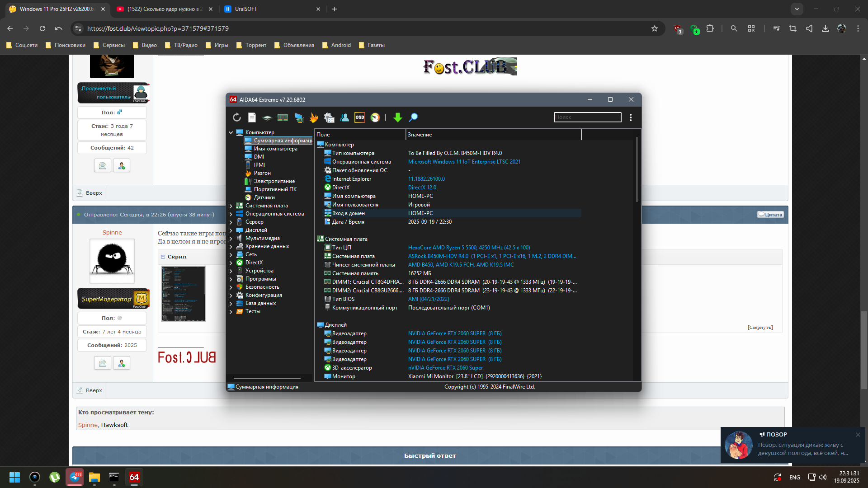Click the green download arrow icon

pyautogui.click(x=398, y=117)
